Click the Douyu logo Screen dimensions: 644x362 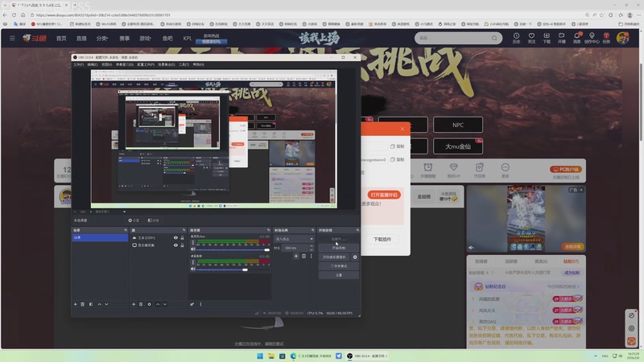(x=35, y=38)
